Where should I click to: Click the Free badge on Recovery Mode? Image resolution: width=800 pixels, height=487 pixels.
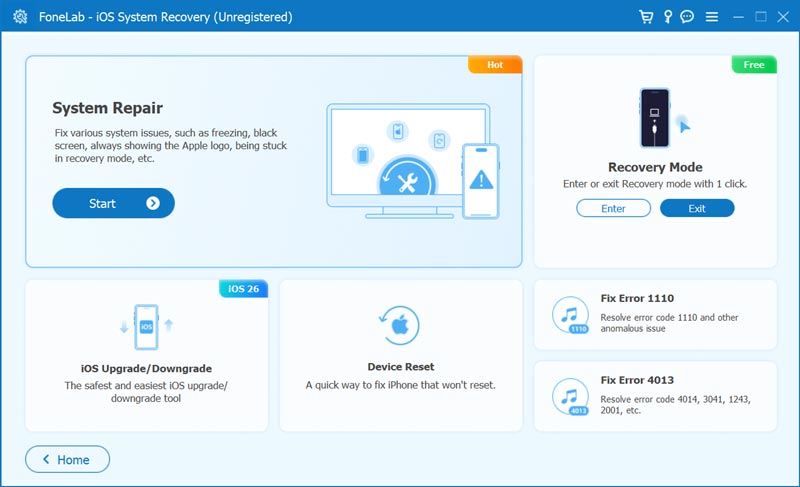point(754,65)
